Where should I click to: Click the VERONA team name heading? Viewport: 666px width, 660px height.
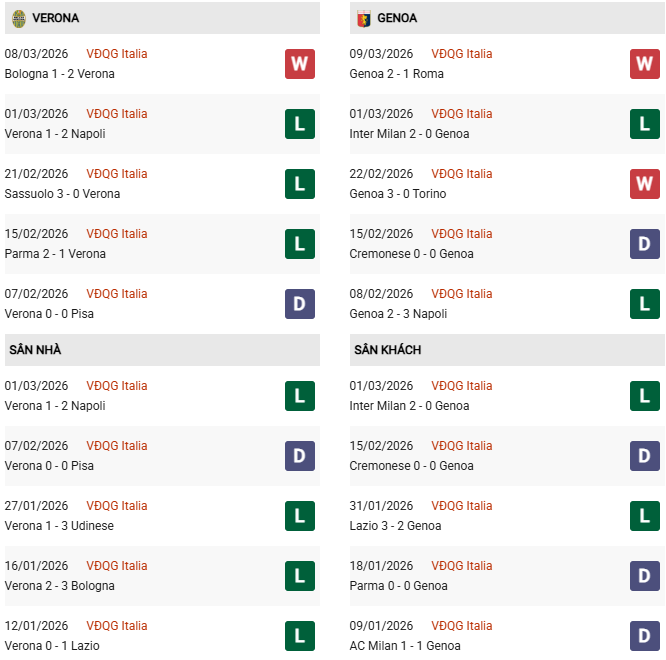(55, 18)
